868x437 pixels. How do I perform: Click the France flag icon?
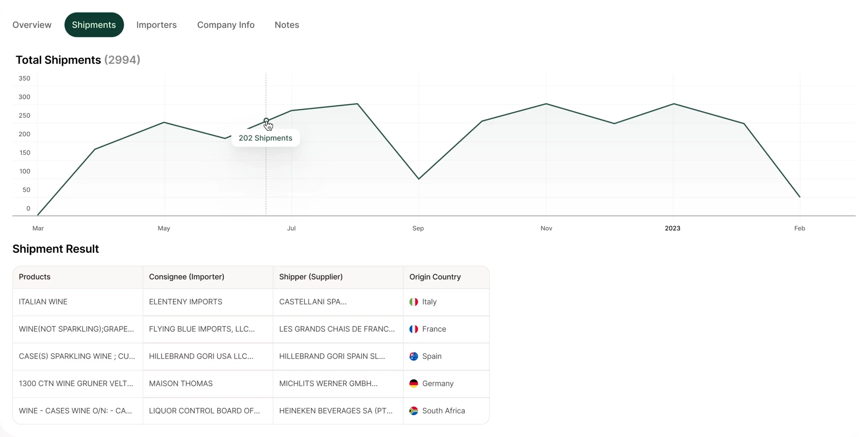click(x=413, y=329)
